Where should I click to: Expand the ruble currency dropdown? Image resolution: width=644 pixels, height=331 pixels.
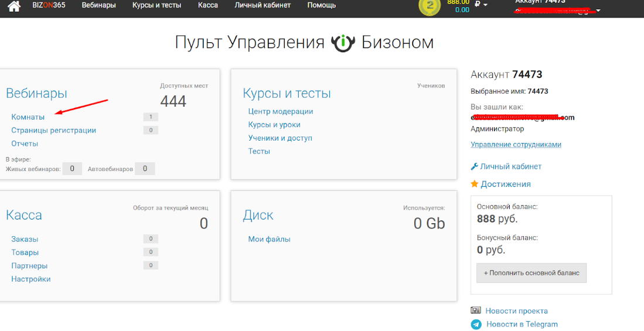(481, 5)
